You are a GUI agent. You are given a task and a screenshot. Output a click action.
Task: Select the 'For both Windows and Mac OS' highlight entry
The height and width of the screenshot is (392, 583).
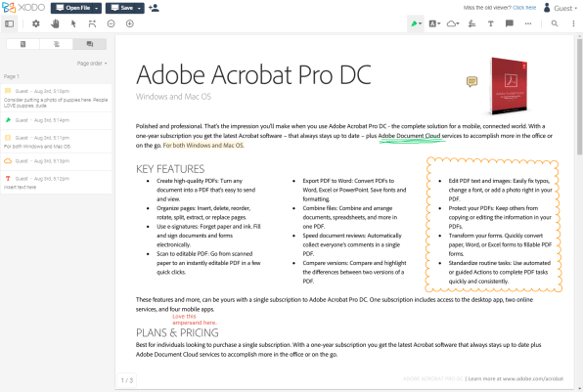point(56,142)
